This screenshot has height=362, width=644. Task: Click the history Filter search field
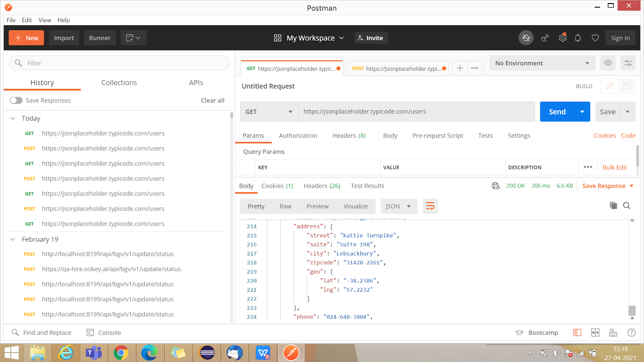tap(119, 63)
